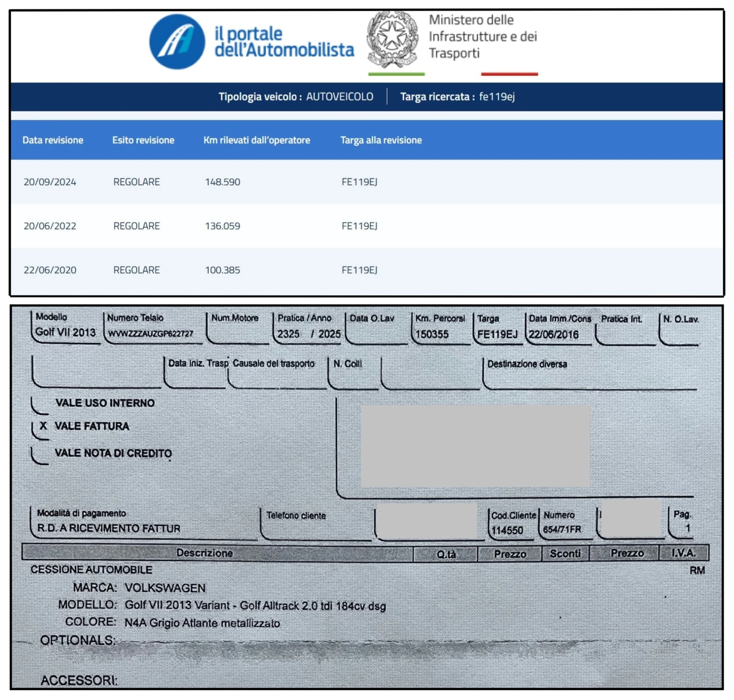Click the Descrizione table header
The image size is (734, 700).
click(x=205, y=553)
